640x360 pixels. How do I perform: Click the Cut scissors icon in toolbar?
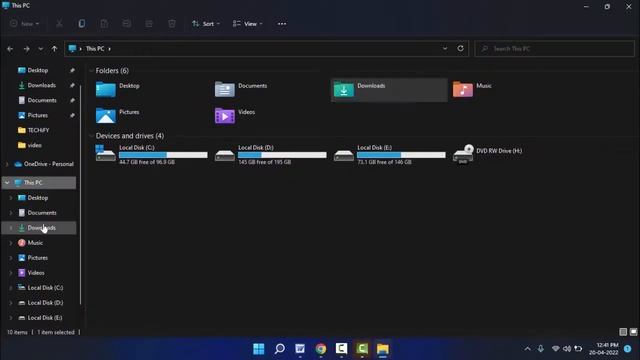click(x=59, y=24)
